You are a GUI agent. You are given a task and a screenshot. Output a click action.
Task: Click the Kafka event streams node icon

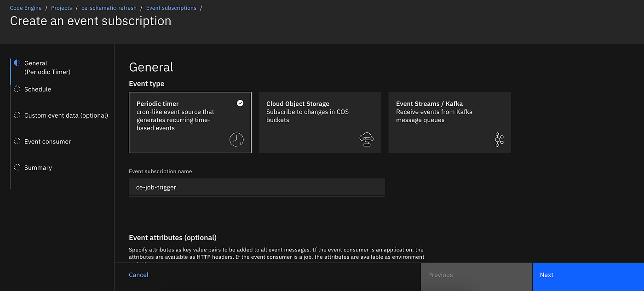pos(499,139)
